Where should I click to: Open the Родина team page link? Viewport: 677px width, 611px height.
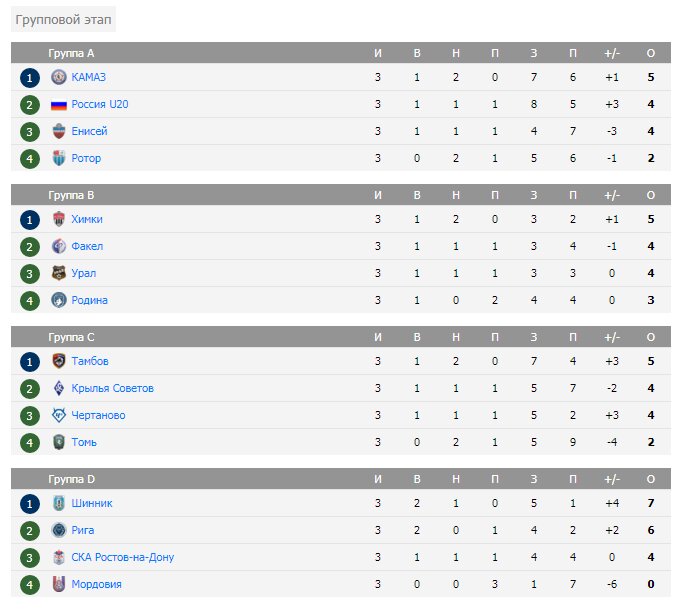point(89,301)
